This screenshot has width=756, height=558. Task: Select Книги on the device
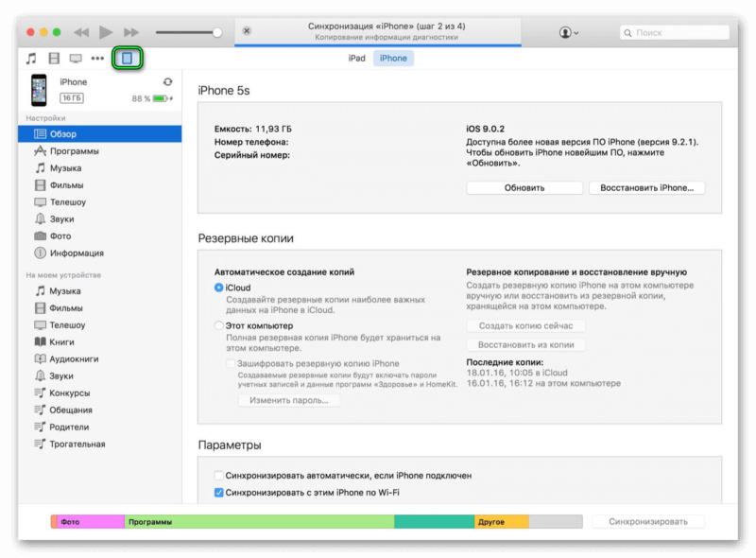point(100,341)
